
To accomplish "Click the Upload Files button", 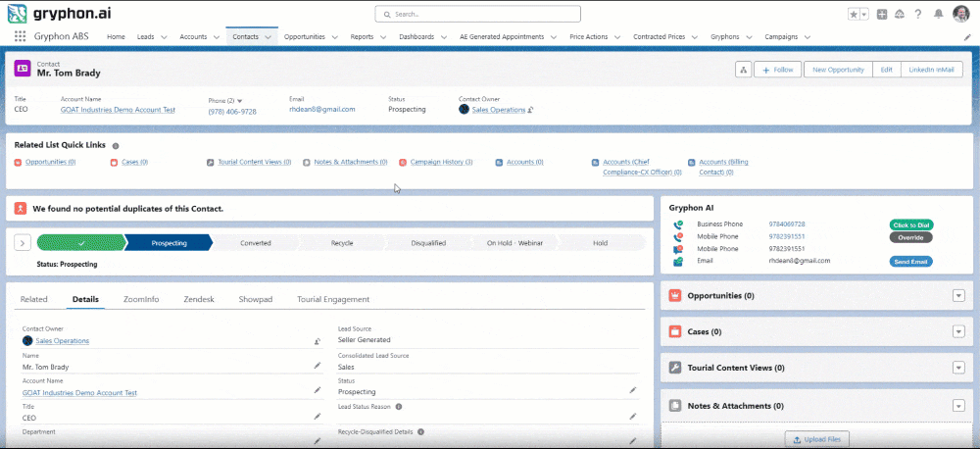I will (x=817, y=439).
